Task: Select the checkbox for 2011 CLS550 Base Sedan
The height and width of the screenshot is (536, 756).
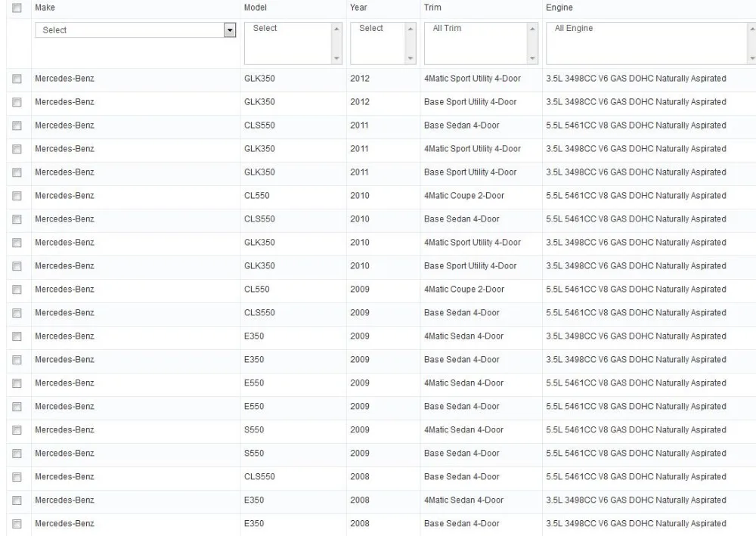Action: 17,125
